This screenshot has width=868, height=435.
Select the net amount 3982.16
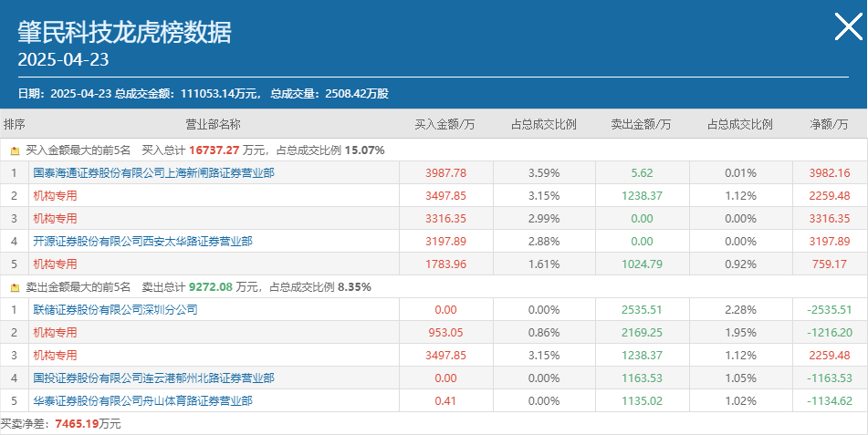click(830, 172)
